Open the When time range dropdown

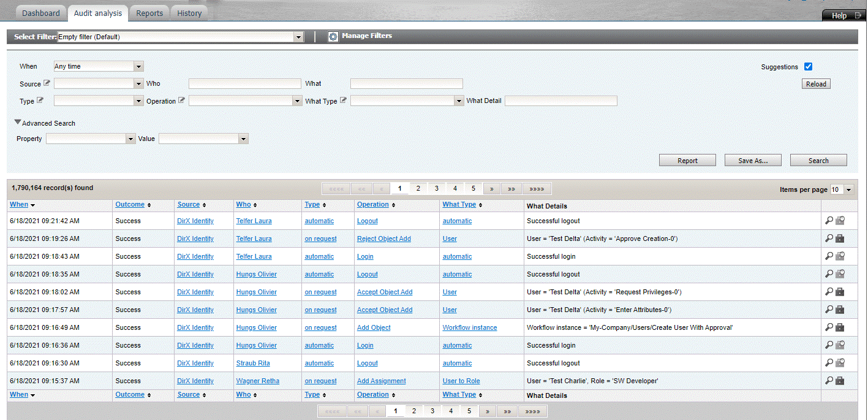point(138,66)
